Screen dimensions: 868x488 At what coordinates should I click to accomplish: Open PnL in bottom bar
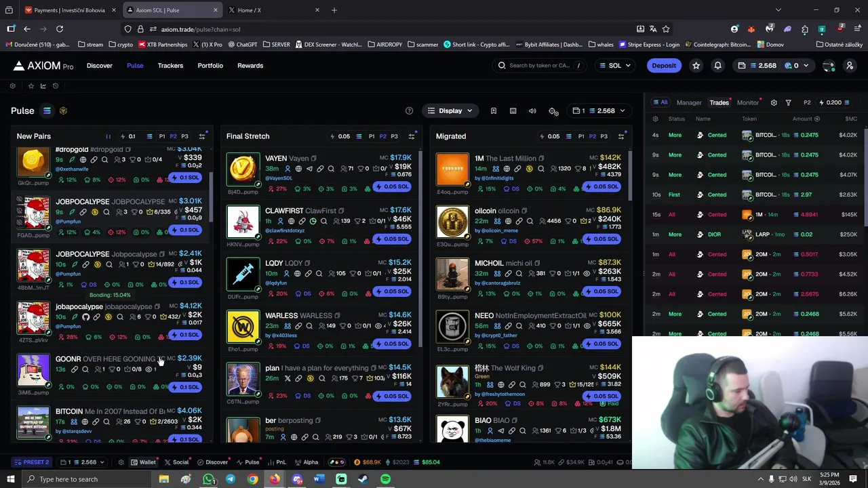coord(276,462)
